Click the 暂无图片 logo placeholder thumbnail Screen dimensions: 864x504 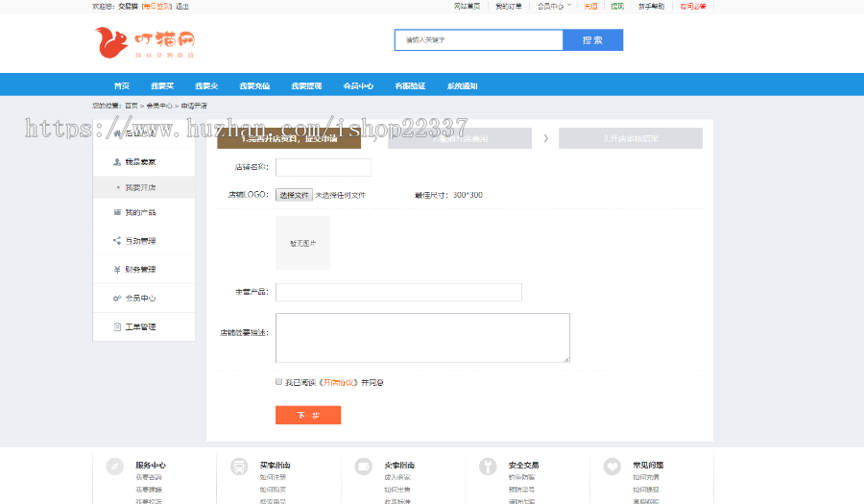click(302, 243)
